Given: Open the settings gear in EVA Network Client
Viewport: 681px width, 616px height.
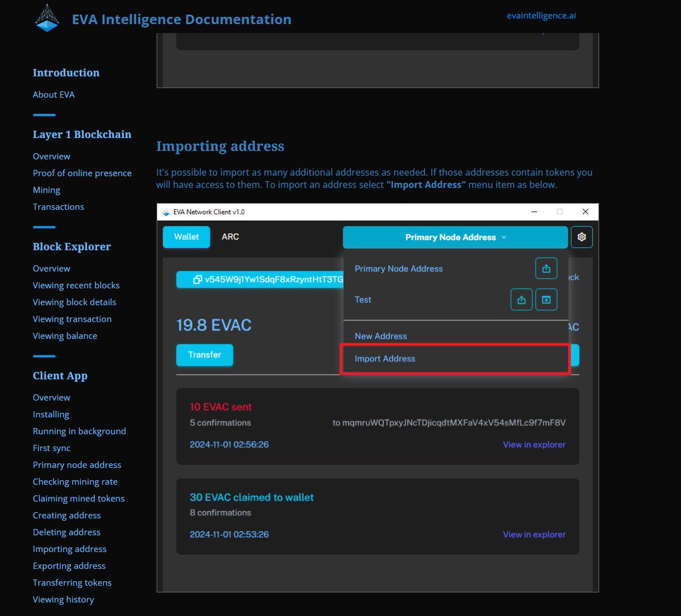Looking at the screenshot, I should coord(582,237).
